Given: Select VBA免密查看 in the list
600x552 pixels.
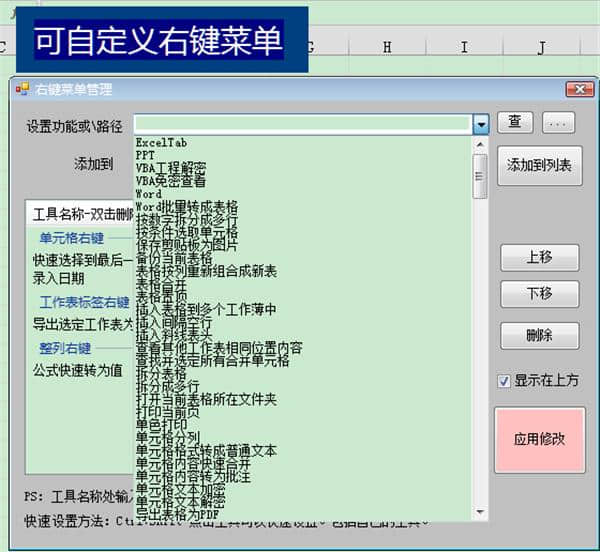Looking at the screenshot, I should [171, 181].
